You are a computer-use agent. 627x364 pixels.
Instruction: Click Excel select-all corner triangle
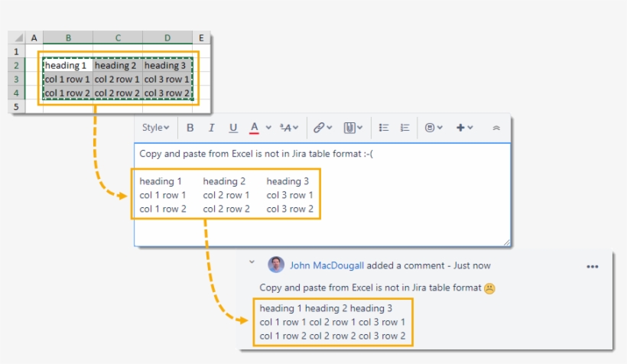point(17,38)
